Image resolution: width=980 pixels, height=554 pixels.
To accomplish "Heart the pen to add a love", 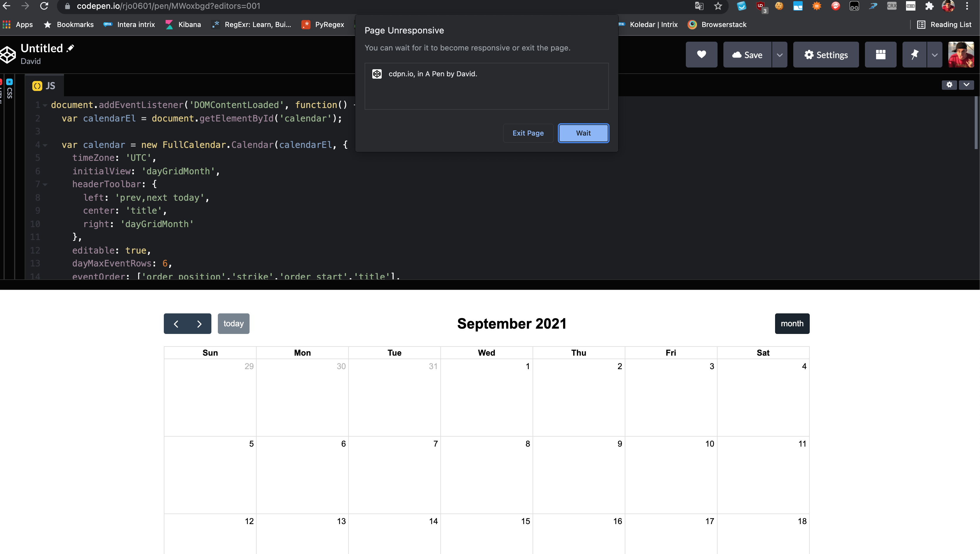I will pyautogui.click(x=701, y=54).
